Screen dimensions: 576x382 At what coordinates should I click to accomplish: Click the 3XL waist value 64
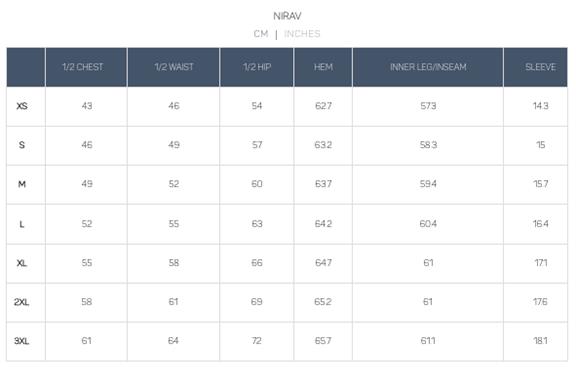173,341
